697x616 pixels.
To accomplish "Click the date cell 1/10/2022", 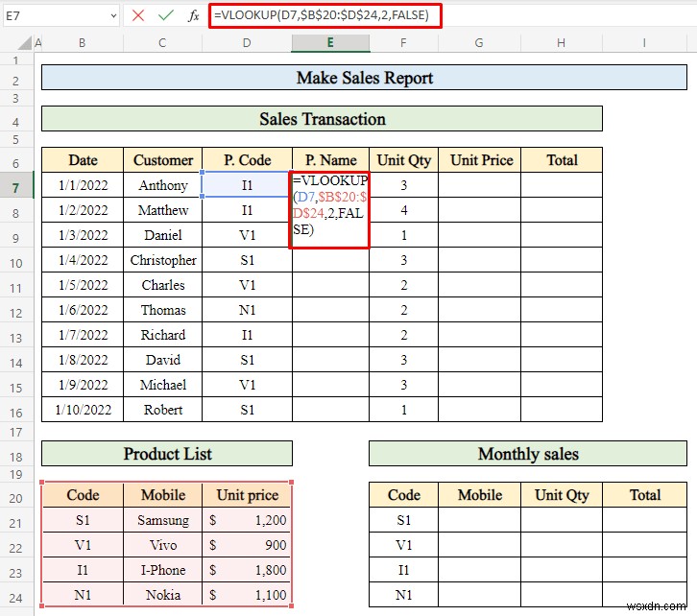I will coord(83,410).
